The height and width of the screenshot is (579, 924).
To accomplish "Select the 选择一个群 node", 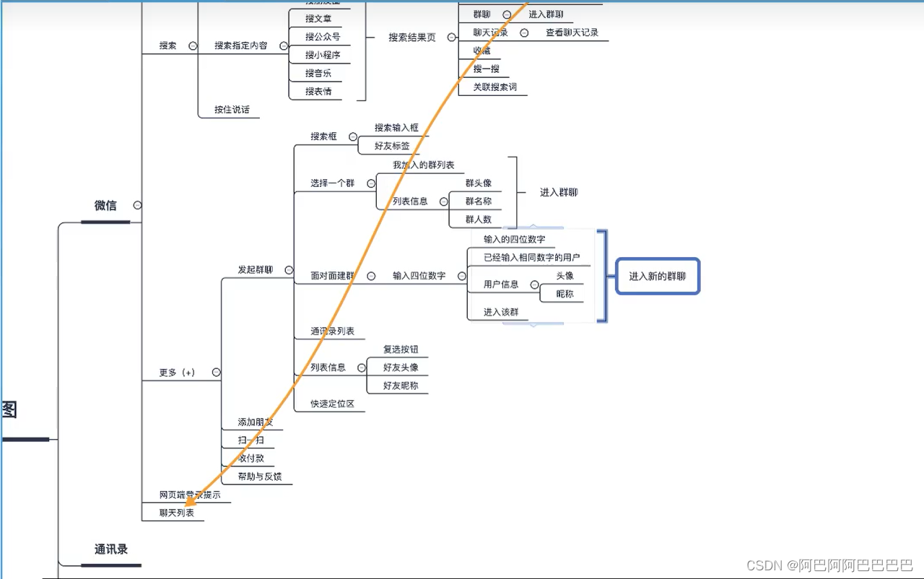I will pos(333,183).
